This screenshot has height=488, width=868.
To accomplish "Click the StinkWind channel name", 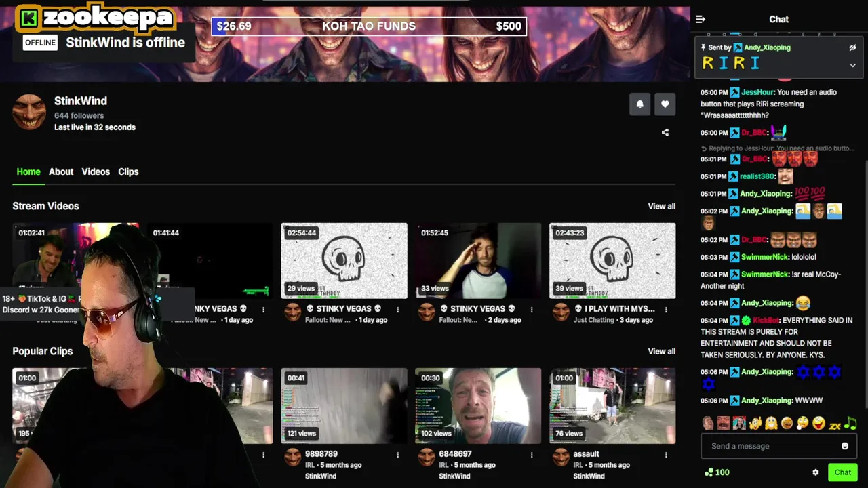I will pos(81,101).
